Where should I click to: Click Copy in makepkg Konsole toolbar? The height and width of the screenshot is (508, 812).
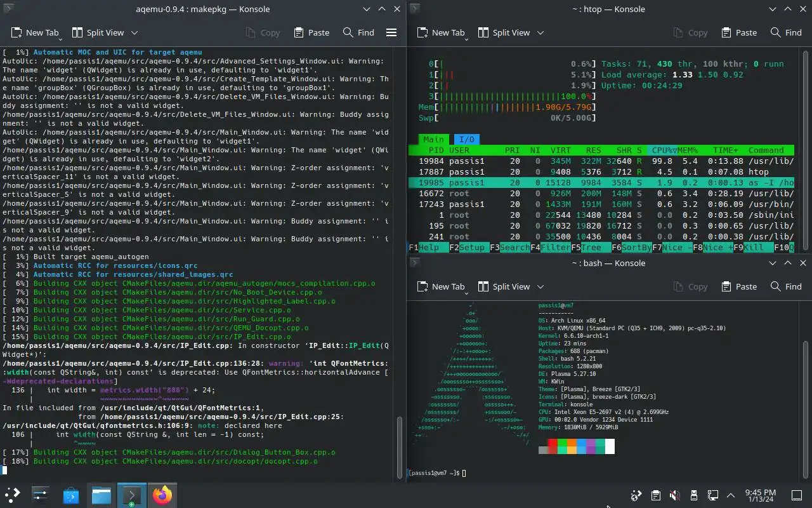pos(263,32)
